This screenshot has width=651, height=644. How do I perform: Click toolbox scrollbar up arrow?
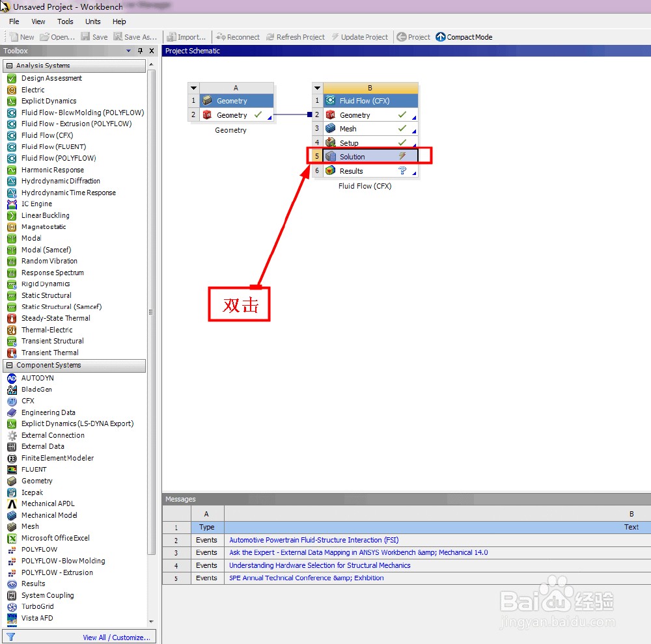[x=151, y=64]
